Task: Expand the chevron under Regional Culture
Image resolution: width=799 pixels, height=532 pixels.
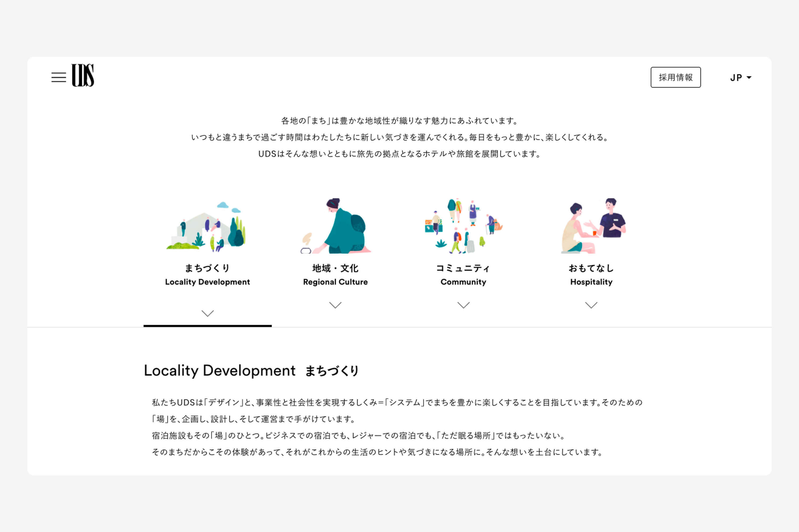Action: [x=335, y=305]
